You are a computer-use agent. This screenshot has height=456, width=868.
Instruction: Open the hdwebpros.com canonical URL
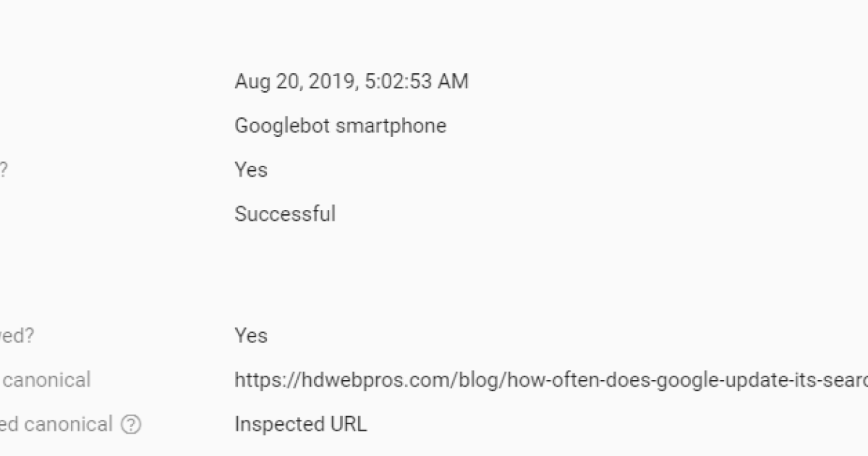550,380
